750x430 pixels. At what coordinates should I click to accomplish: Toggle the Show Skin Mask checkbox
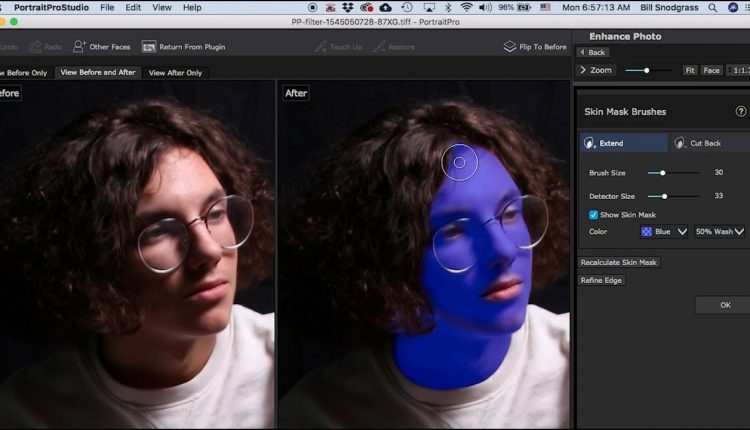593,215
